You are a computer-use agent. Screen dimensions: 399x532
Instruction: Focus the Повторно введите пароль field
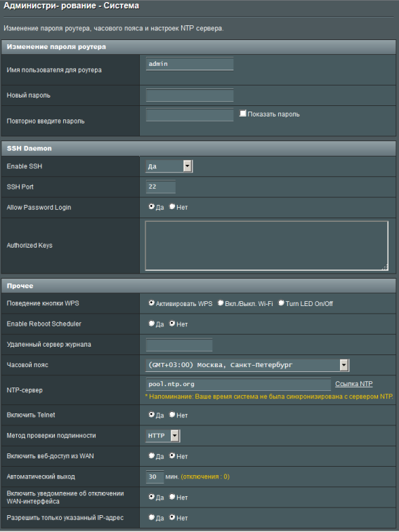[x=190, y=114]
